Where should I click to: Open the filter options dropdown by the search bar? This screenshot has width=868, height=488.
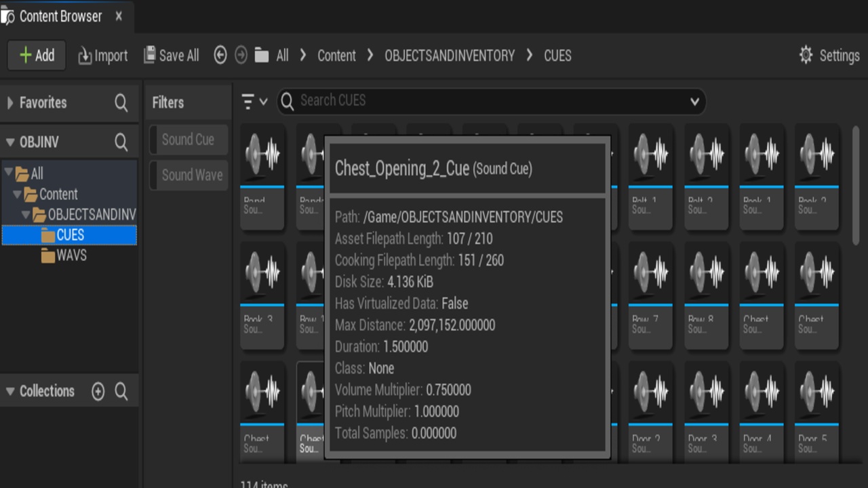(254, 102)
